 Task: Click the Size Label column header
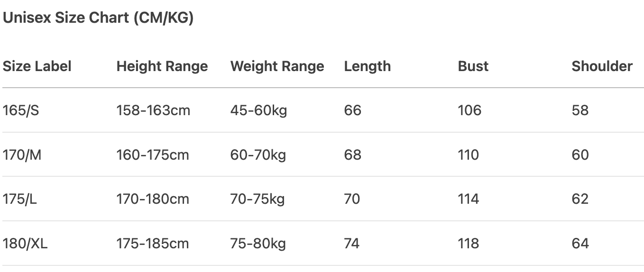pos(37,66)
